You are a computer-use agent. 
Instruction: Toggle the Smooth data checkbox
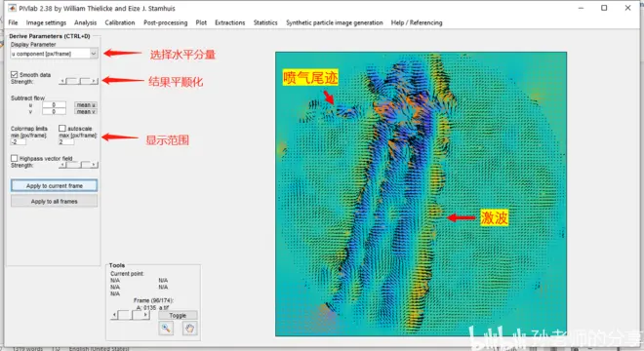click(15, 74)
